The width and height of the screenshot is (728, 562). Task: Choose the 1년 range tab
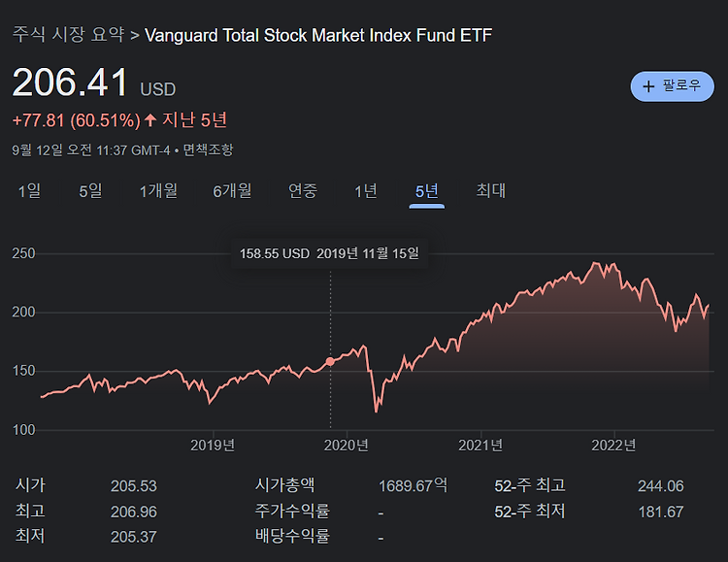coord(366,191)
